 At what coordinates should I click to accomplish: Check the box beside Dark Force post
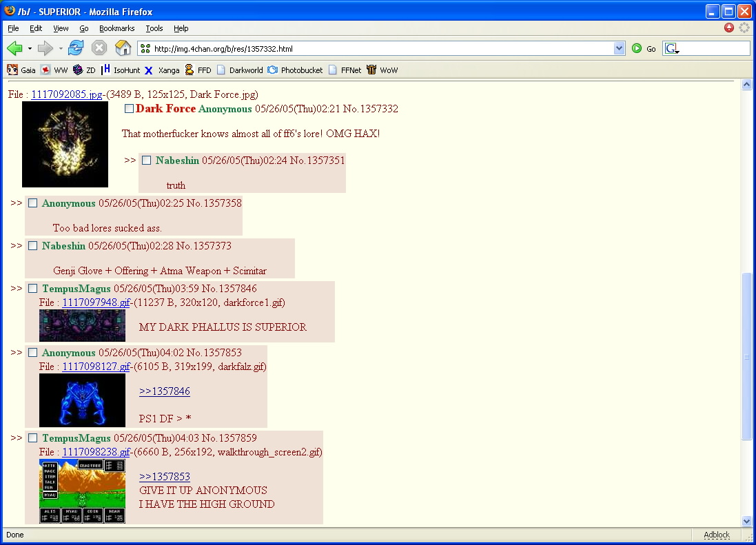(x=129, y=109)
